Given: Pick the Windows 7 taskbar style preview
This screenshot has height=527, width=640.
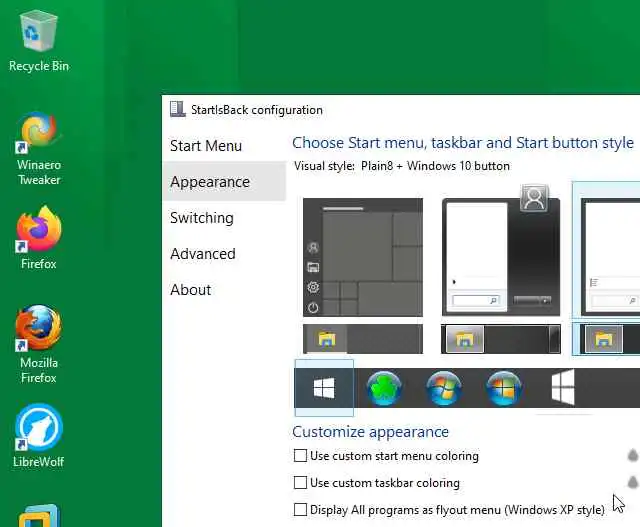Looking at the screenshot, I should 501,339.
